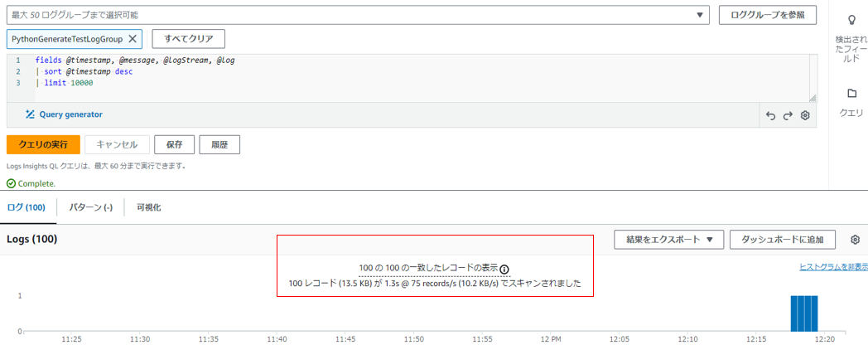Open the Query generator
The image size is (868, 345).
coord(65,114)
